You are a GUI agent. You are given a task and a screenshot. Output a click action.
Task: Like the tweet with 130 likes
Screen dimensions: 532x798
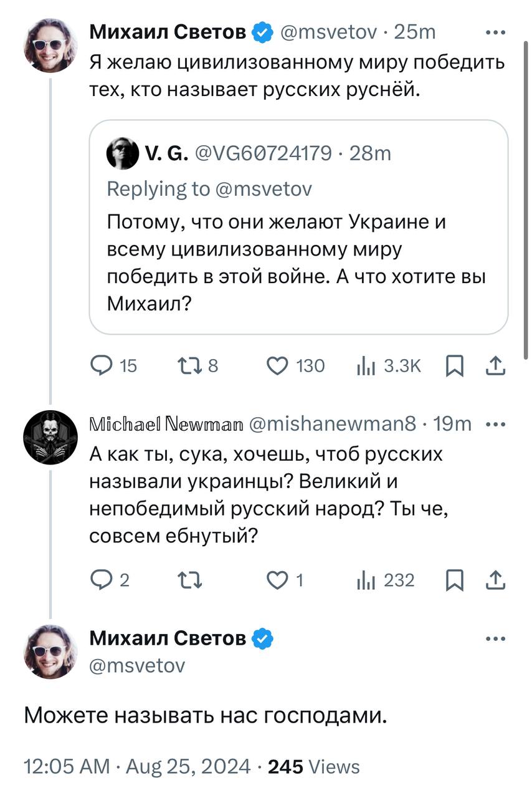coord(277,366)
